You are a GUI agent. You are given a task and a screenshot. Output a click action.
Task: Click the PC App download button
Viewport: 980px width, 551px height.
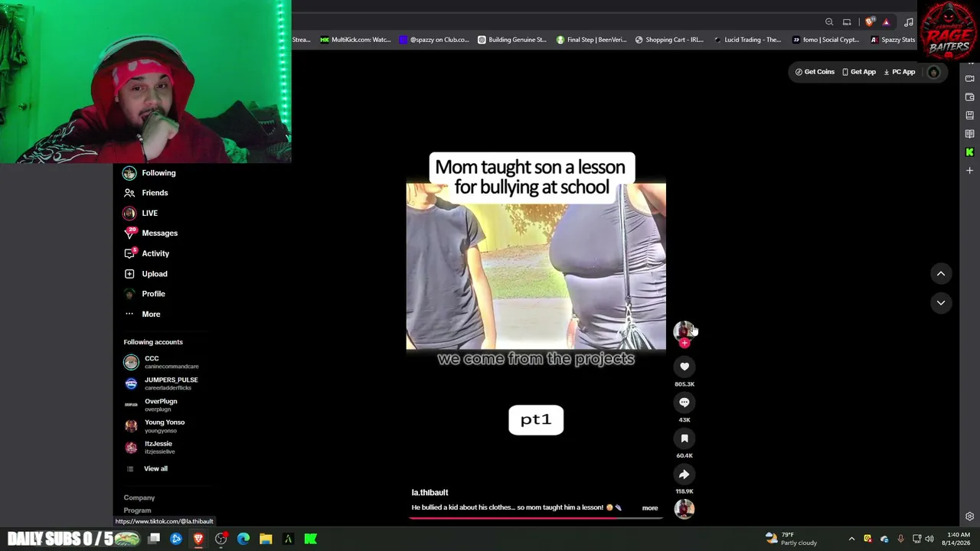click(x=900, y=72)
